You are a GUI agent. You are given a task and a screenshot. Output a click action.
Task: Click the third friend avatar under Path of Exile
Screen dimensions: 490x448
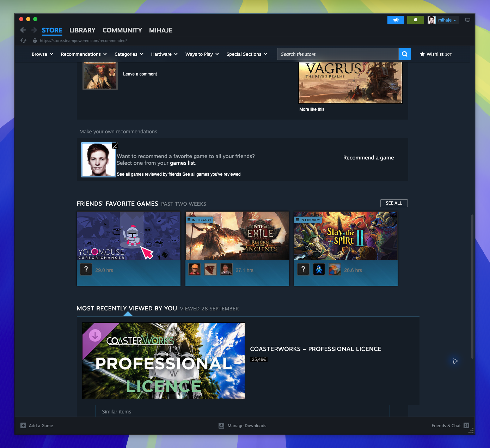click(x=226, y=269)
